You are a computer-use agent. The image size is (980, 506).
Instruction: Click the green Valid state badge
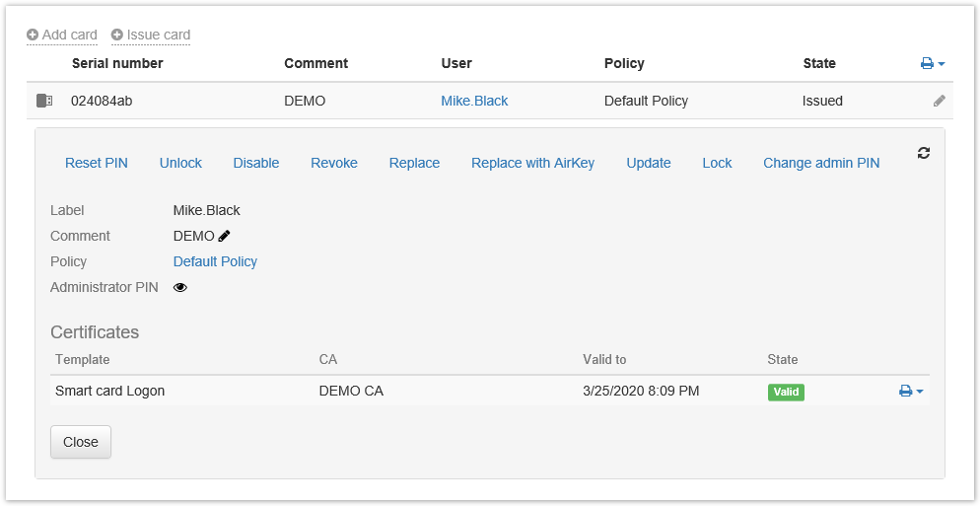[786, 392]
